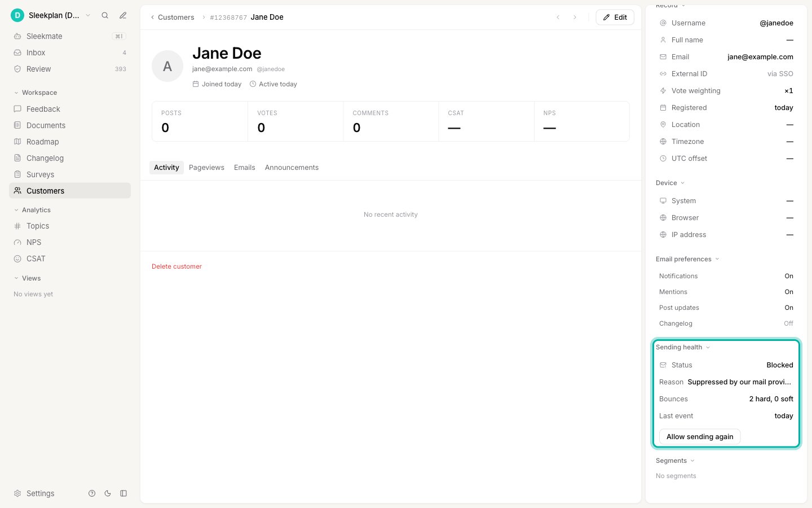Open Documents in the sidebar
Image resolution: width=812 pixels, height=508 pixels.
click(70, 125)
